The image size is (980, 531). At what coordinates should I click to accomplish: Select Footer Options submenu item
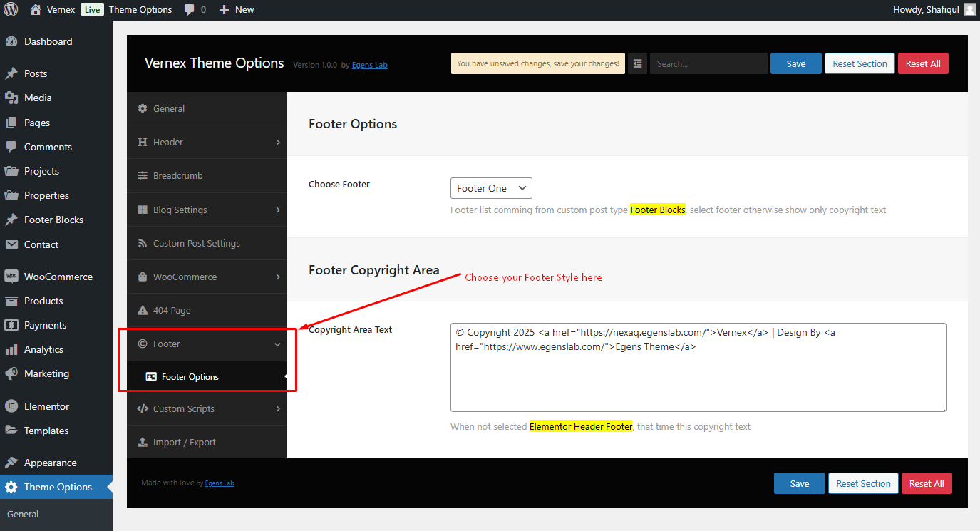[x=207, y=377]
